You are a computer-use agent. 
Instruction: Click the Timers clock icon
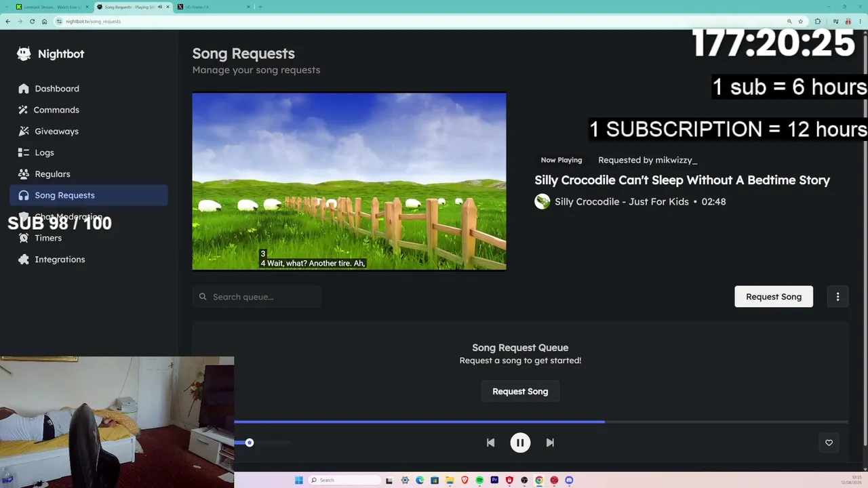[x=24, y=238]
